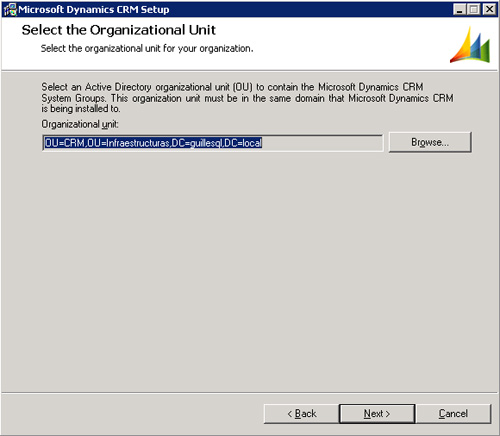This screenshot has width=500, height=436.
Task: Open the Browse... dialog for organizational units
Action: click(x=430, y=142)
